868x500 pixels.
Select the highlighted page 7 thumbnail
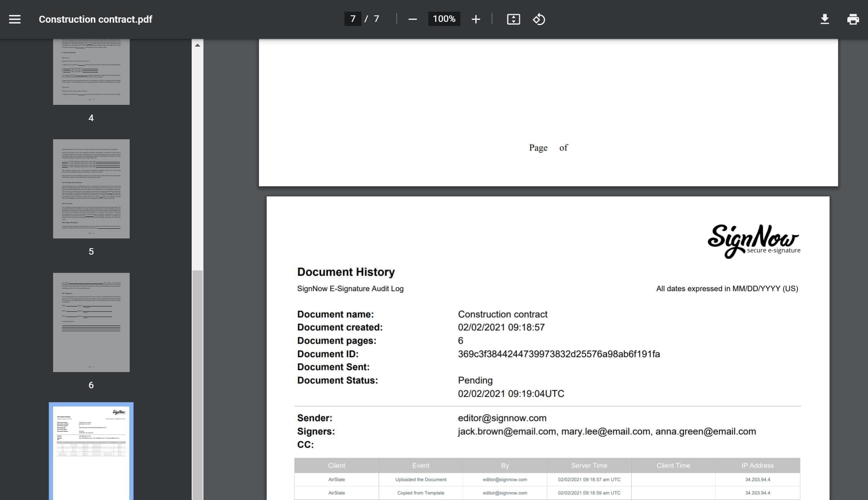tap(91, 451)
